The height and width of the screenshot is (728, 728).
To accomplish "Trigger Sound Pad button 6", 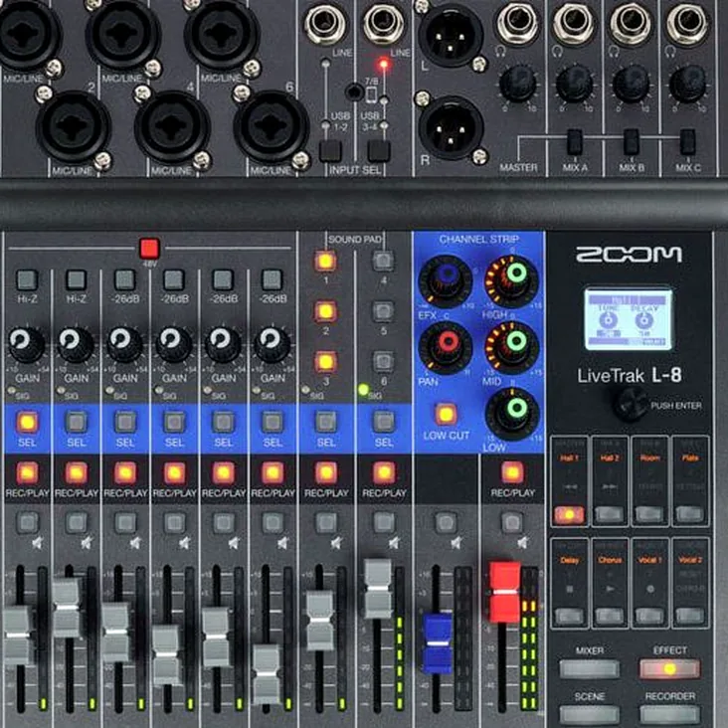I will point(383,362).
